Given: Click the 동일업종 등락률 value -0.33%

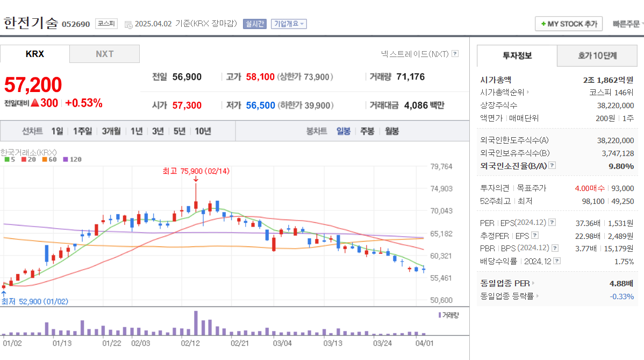Looking at the screenshot, I should coord(622,297).
